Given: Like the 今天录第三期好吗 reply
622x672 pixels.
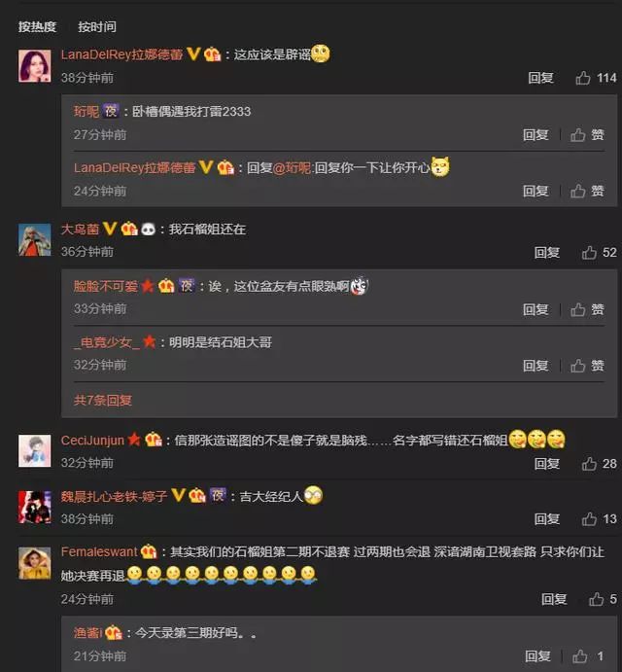Looking at the screenshot, I should pos(588,656).
